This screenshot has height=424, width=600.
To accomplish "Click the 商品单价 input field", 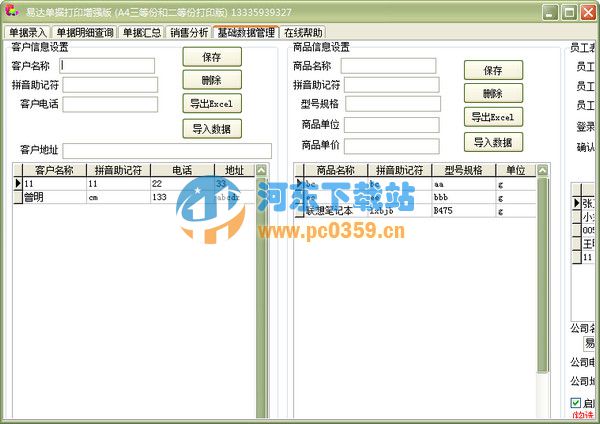I will coord(391,146).
